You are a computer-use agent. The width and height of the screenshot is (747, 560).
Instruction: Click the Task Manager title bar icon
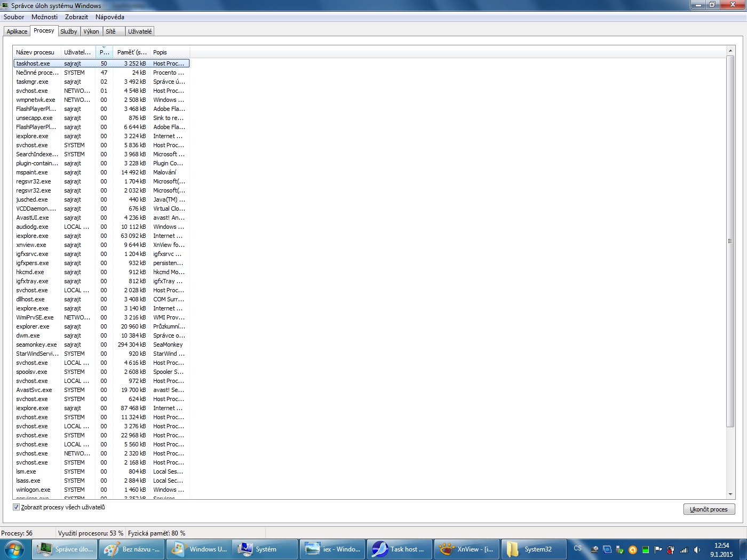click(5, 5)
